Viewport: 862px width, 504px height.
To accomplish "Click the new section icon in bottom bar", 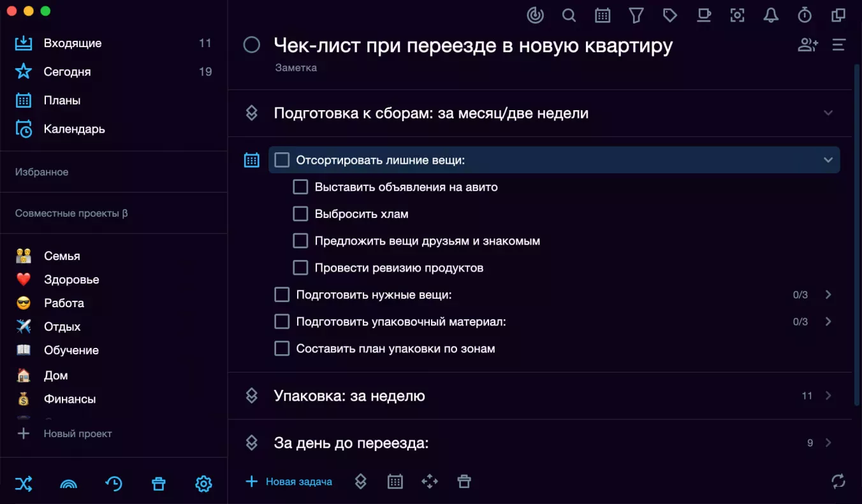I will (x=361, y=482).
